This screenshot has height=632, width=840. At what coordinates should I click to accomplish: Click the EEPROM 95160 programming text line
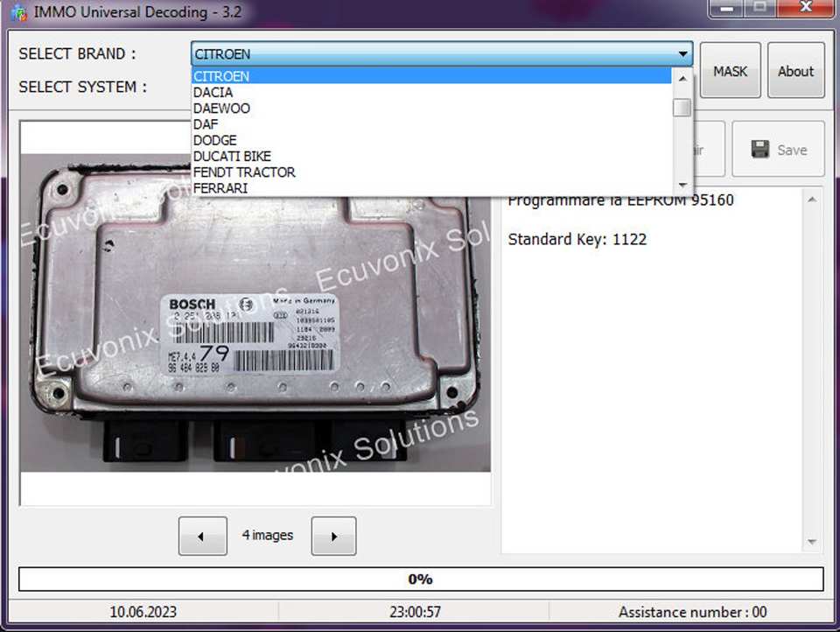620,200
